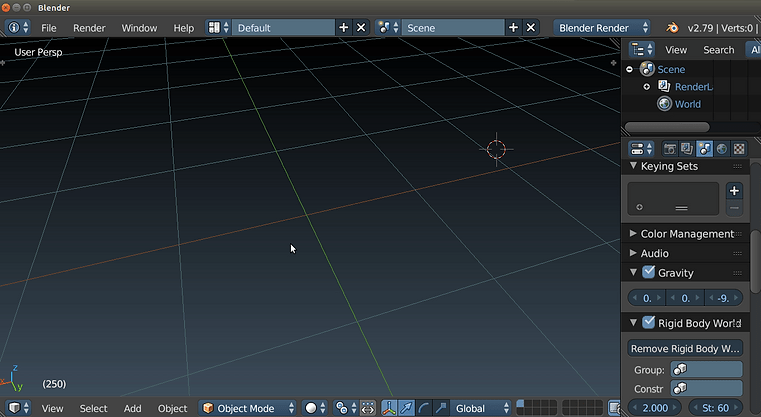Screen dimensions: 761x417
Task: Open the 3D View editor type selector
Action: (x=18, y=408)
